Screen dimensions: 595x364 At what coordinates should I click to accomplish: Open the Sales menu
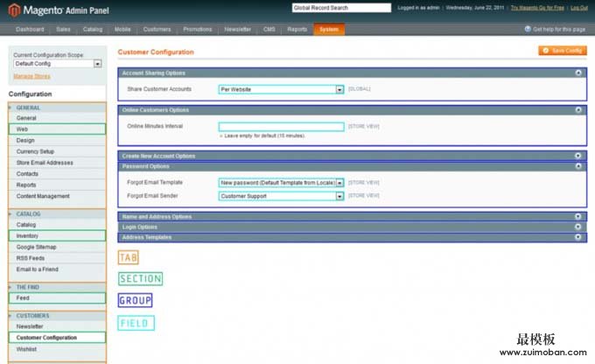click(63, 29)
